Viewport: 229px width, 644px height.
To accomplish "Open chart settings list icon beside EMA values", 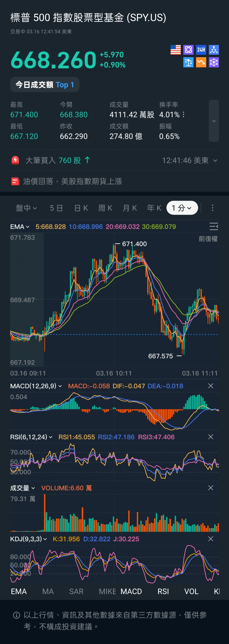I will 214,226.
